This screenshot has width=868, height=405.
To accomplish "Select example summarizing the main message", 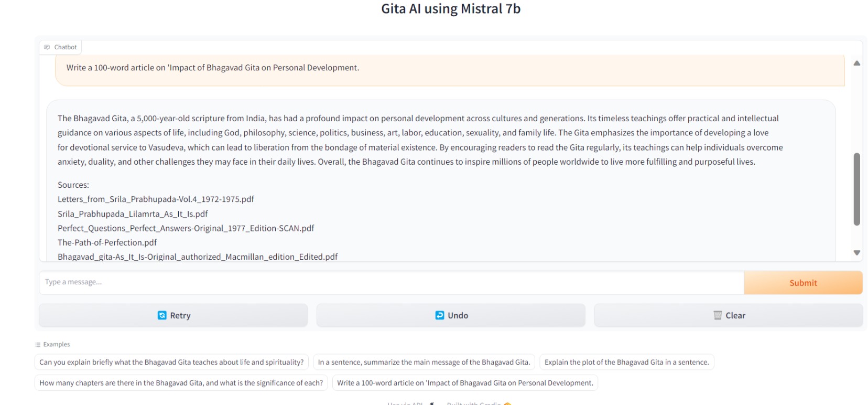I will (424, 362).
